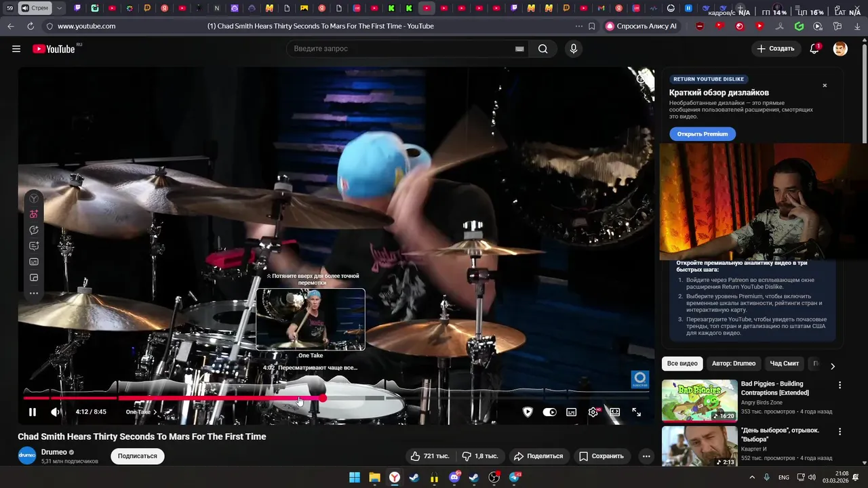Viewport: 868px width, 488px height.
Task: Open Спросить Алису AI assistant
Action: click(x=641, y=26)
